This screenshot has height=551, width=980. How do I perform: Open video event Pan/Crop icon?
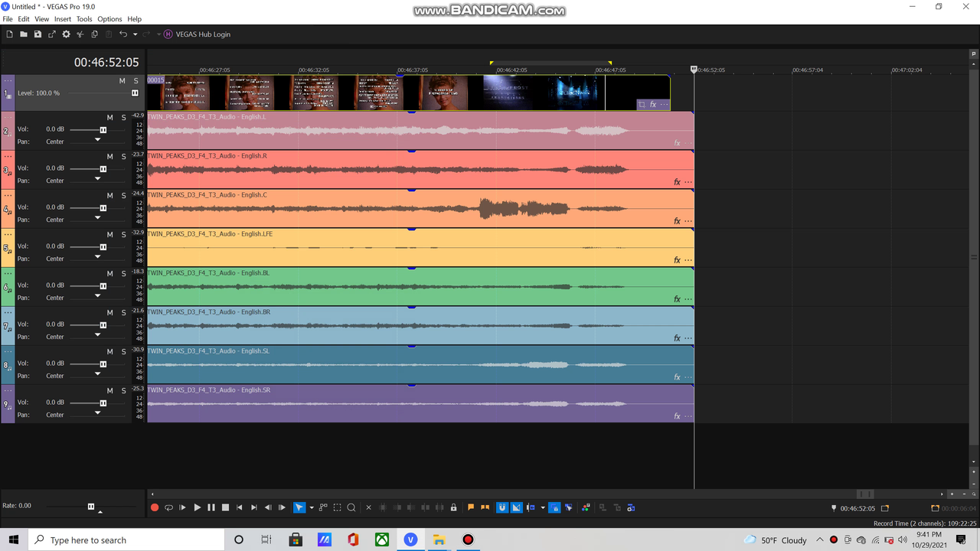pyautogui.click(x=642, y=105)
